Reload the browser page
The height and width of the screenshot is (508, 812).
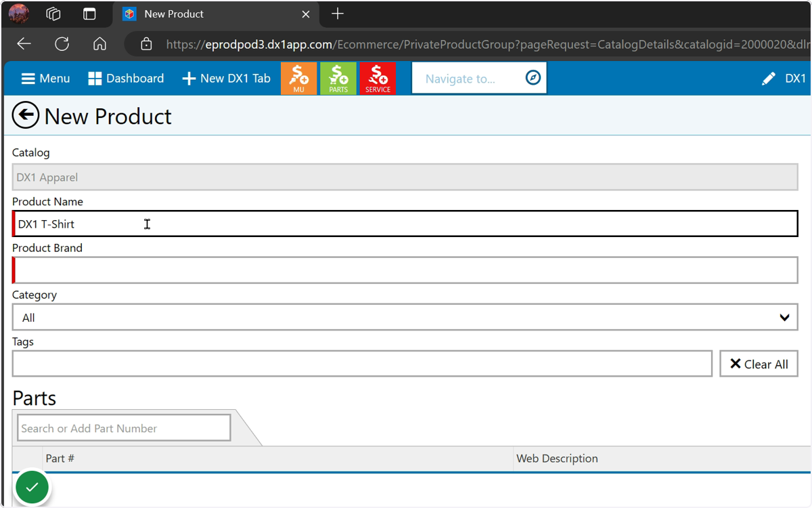62,44
